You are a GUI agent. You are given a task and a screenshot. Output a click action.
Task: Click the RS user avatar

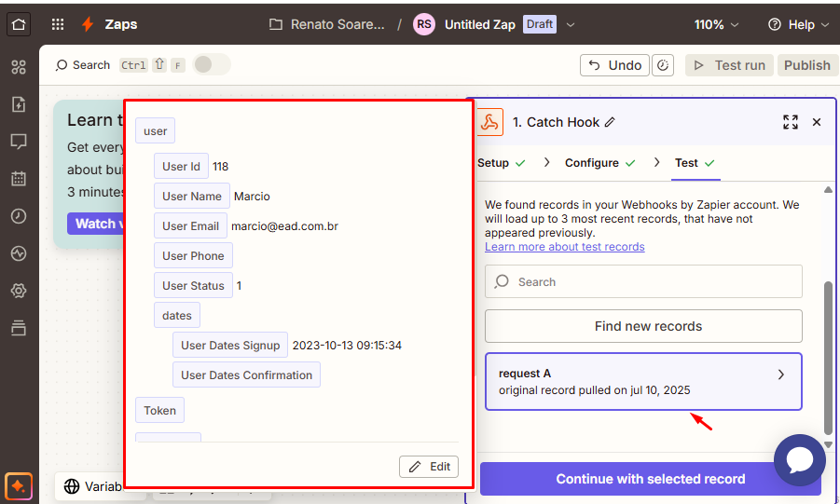coord(424,24)
